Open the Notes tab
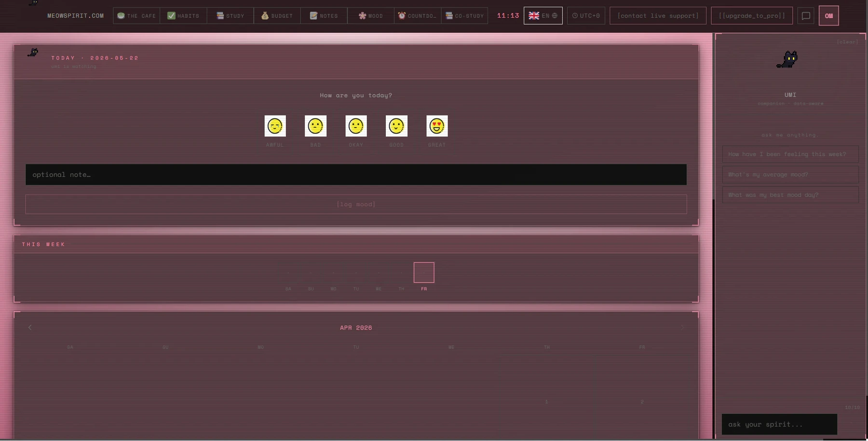This screenshot has height=441, width=868. (324, 15)
